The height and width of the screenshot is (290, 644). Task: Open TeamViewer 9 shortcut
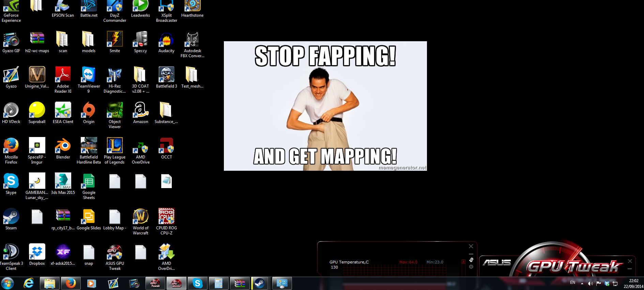(89, 80)
